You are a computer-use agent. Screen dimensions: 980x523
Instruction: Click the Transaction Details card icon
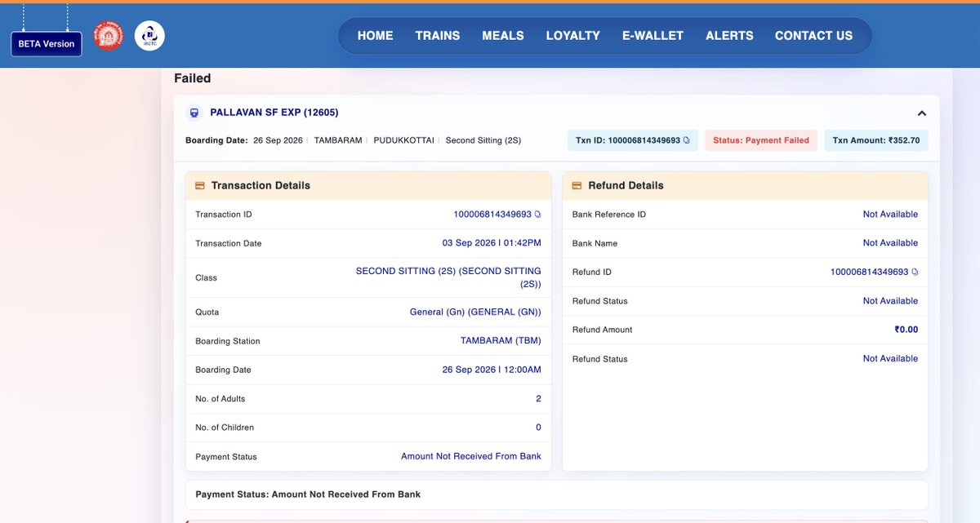[200, 186]
